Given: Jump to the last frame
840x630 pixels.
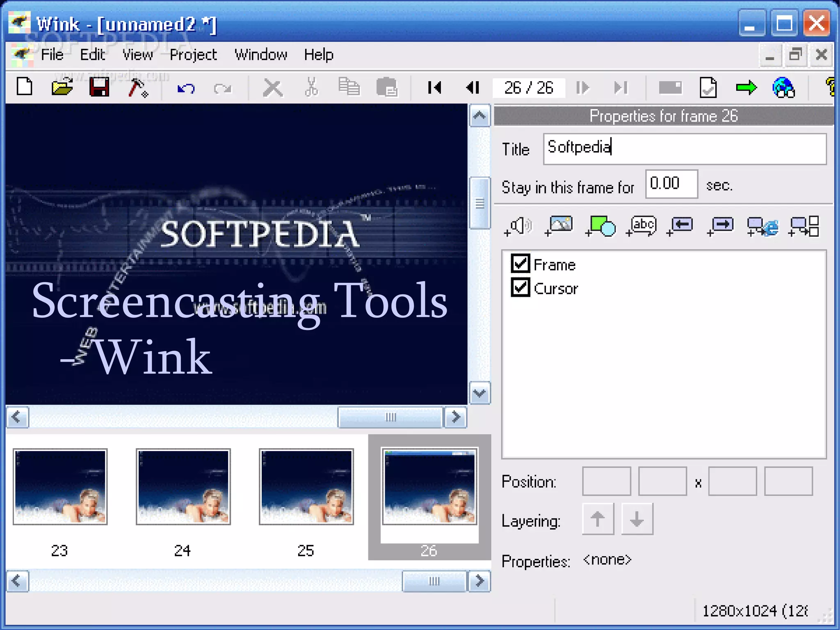Looking at the screenshot, I should (x=621, y=87).
